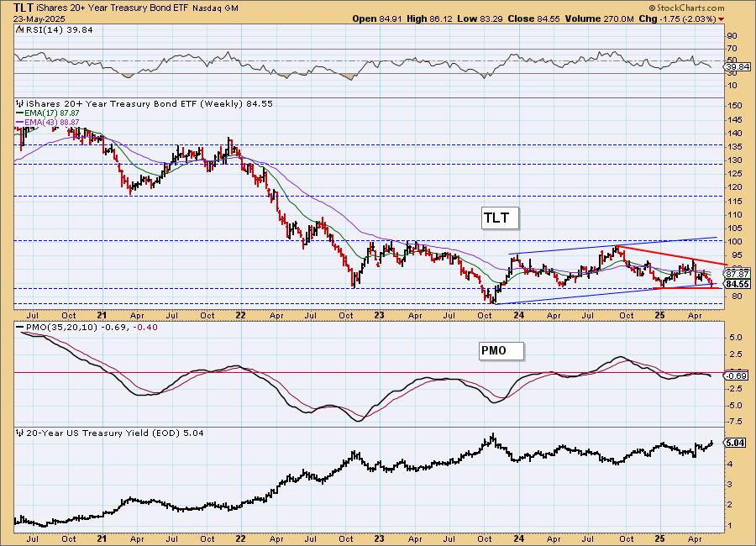Click the 'Volume 270.0M' value
Image resolution: width=756 pixels, height=546 pixels.
pyautogui.click(x=599, y=18)
